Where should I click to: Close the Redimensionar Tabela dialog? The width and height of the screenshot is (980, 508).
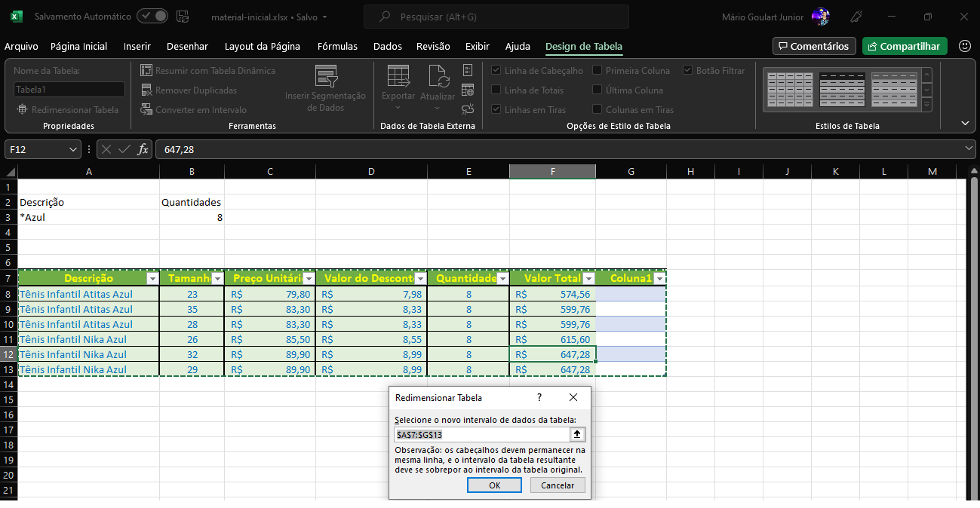[573, 397]
